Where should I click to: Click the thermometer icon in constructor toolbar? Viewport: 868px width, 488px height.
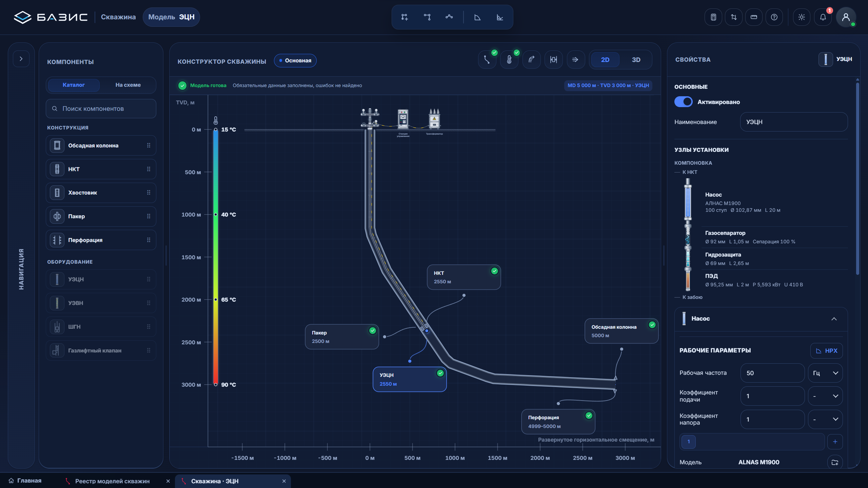[x=509, y=60]
